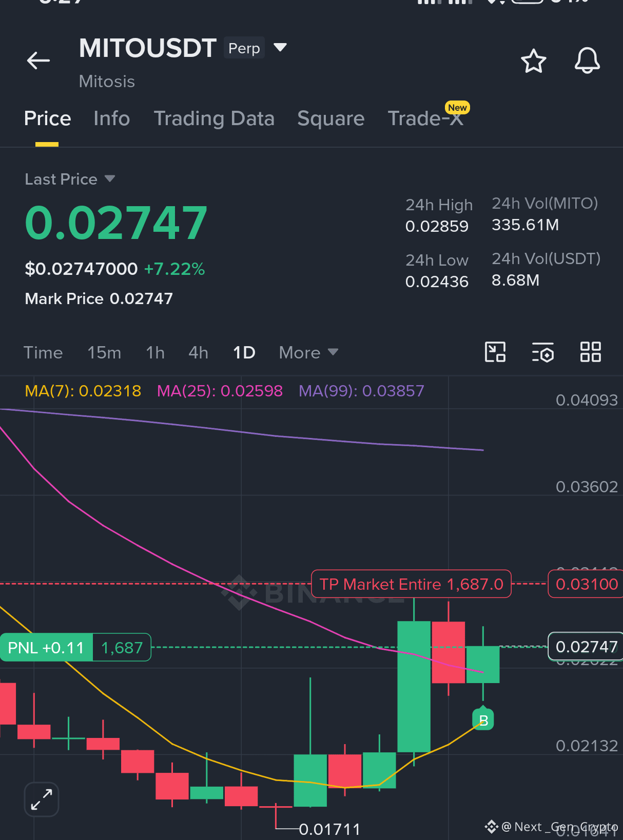The height and width of the screenshot is (840, 623).
Task: Select the TP Market Entire order label
Action: 412,584
